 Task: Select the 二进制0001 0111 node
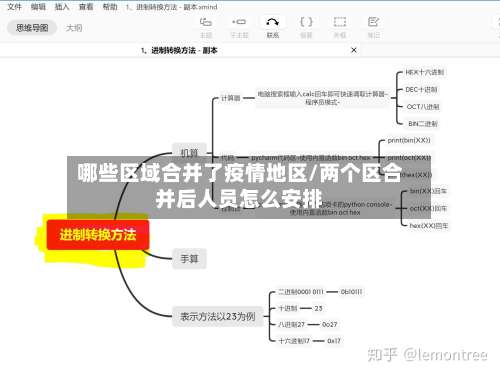coord(301,292)
